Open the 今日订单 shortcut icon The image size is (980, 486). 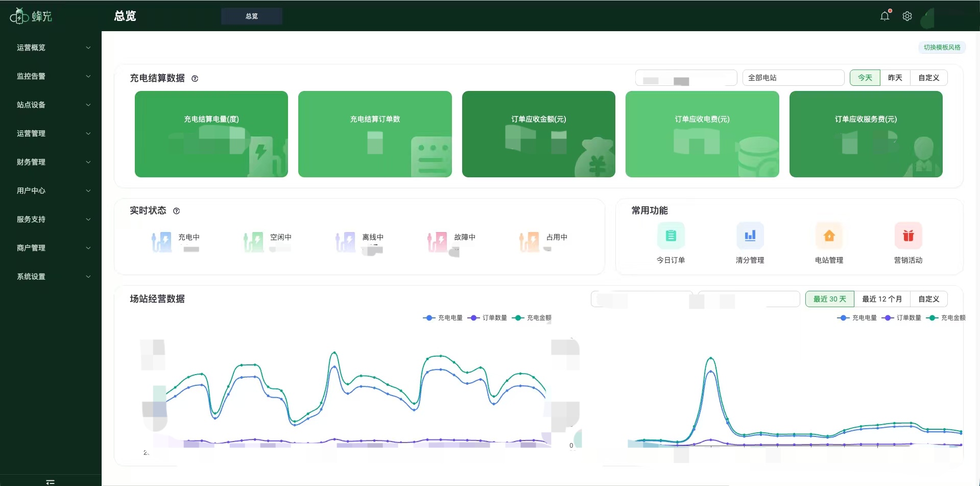click(671, 236)
